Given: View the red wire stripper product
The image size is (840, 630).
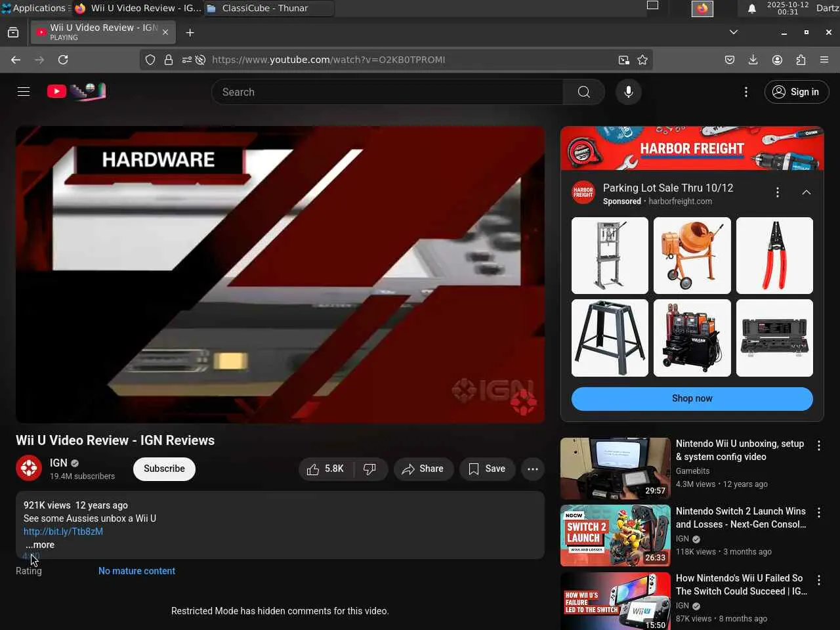Looking at the screenshot, I should [774, 255].
